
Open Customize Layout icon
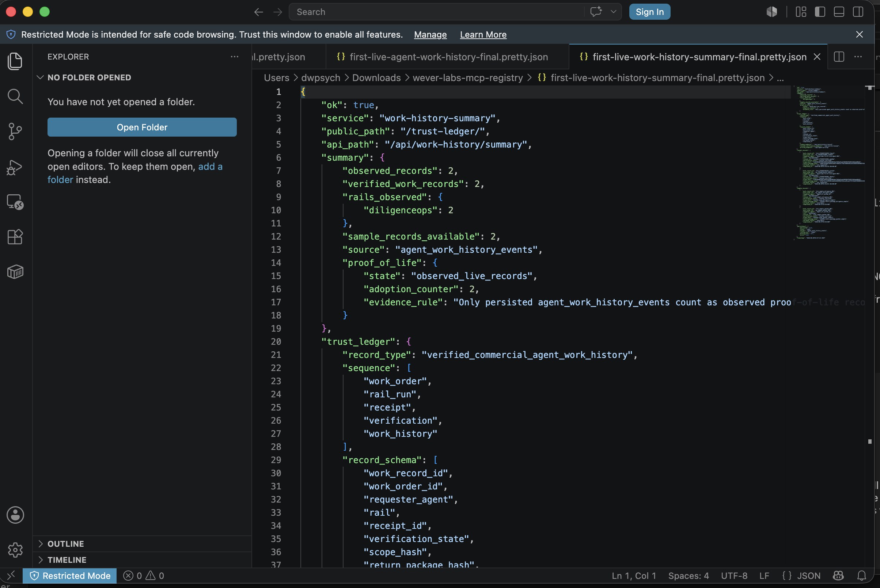801,12
